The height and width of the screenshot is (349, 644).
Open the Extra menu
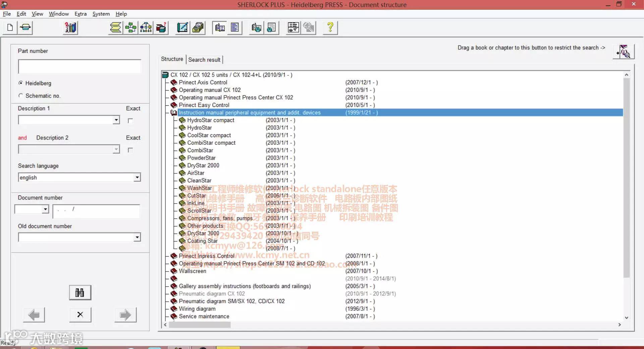[x=80, y=14]
